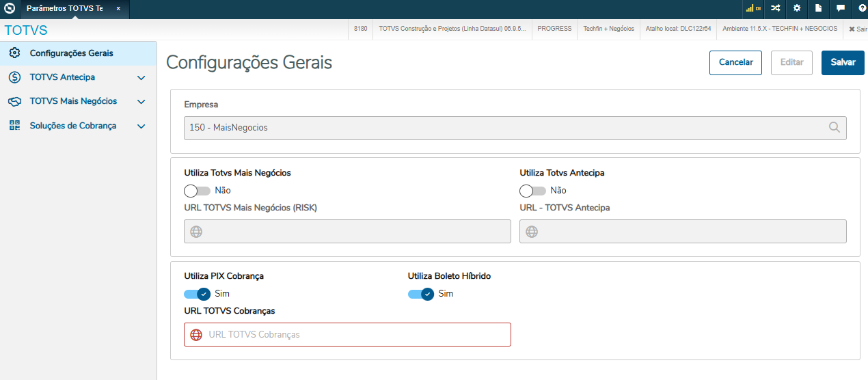Open the chat speech bubble icon

(841, 9)
